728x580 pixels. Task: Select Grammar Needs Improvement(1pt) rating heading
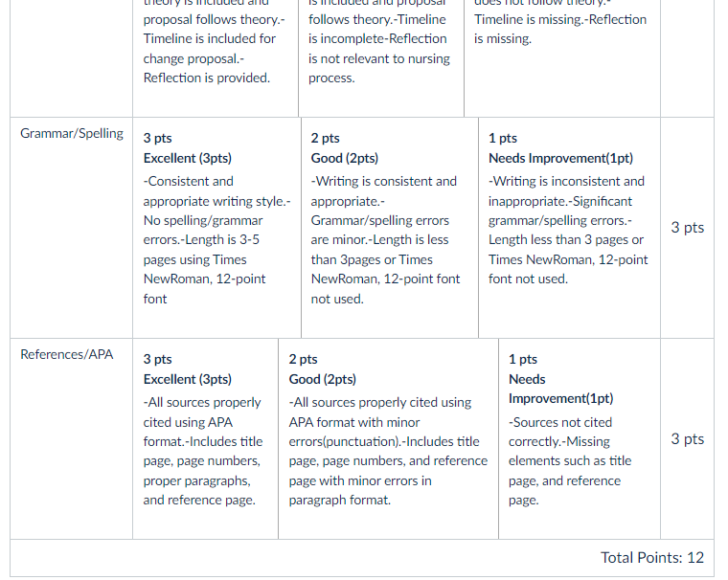561,158
